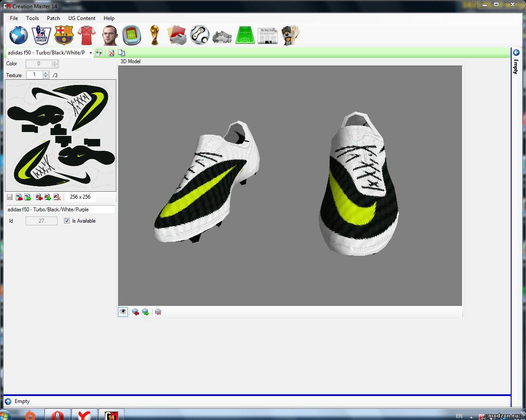Expand the right Empty side panel
The image size is (526, 420).
pos(516,53)
